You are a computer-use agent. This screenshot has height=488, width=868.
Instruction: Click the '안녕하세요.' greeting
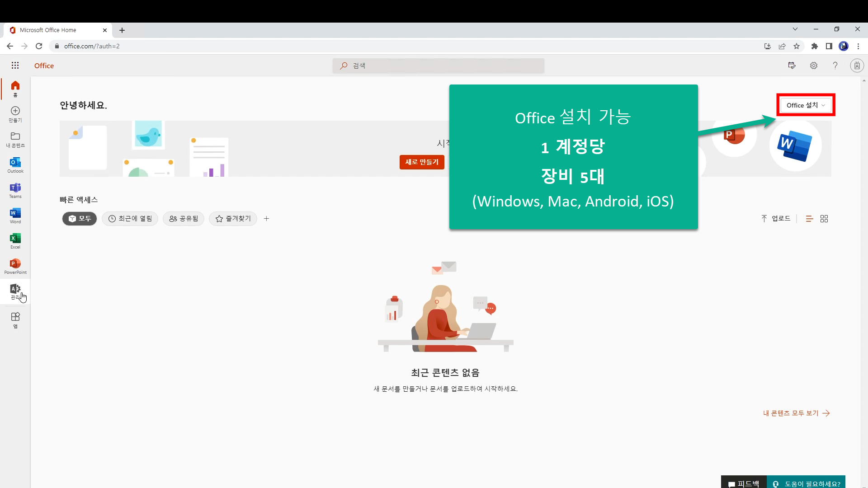click(x=83, y=105)
